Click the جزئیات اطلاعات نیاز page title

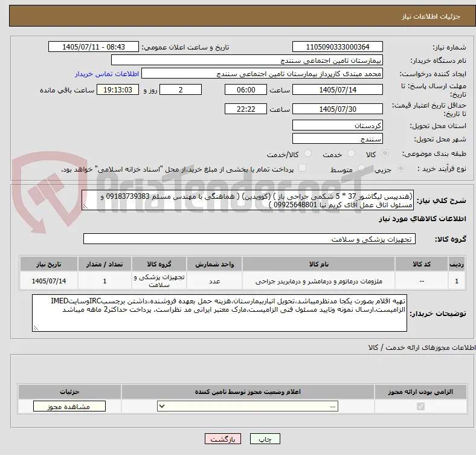pyautogui.click(x=431, y=16)
